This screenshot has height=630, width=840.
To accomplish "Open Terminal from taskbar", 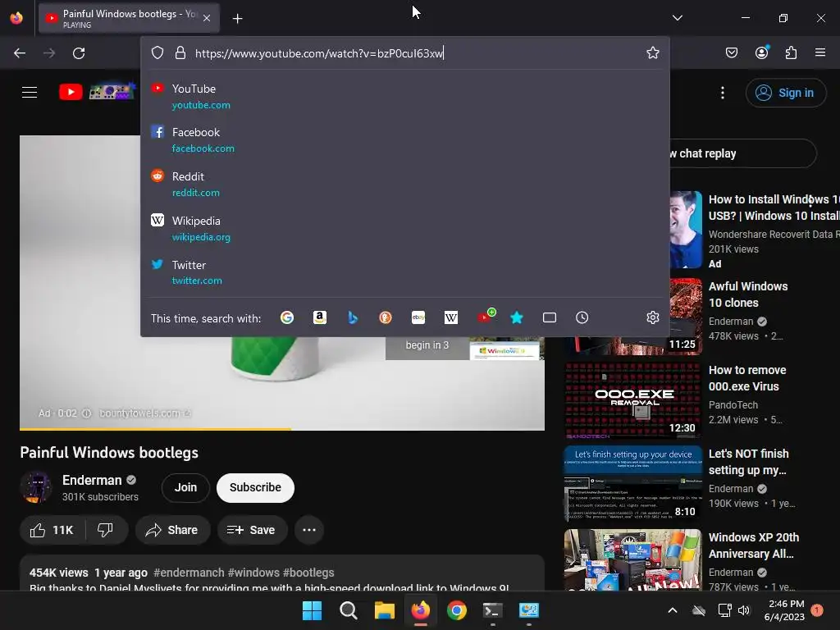I will click(492, 610).
